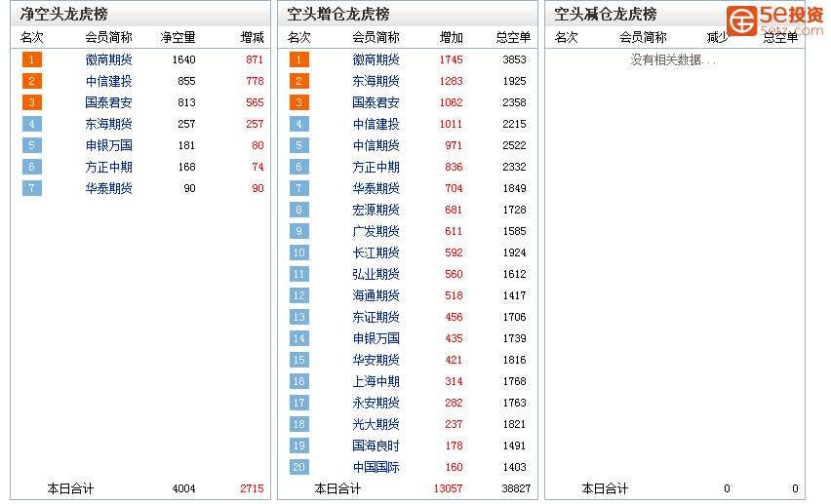
Task: Open 中信建投 in the 空头增仓龙虎榜 table
Action: pos(376,124)
